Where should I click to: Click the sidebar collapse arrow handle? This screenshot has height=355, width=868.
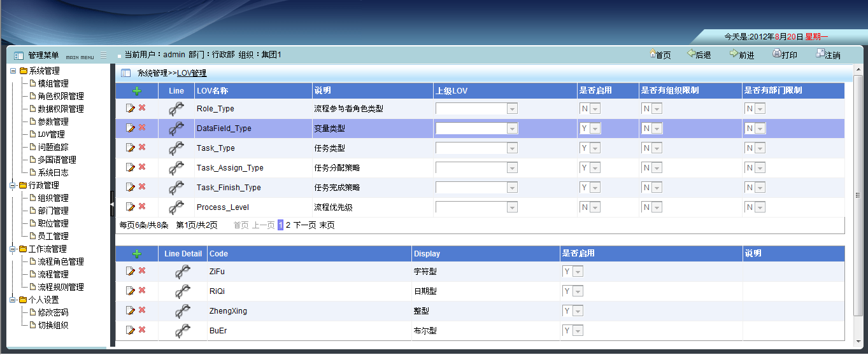tap(112, 204)
